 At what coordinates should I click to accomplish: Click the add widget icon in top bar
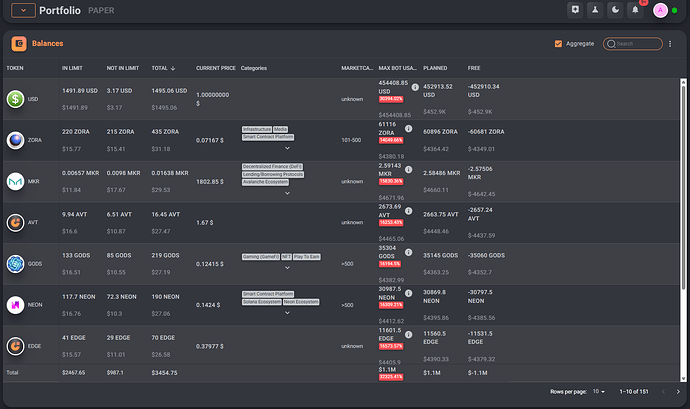574,10
